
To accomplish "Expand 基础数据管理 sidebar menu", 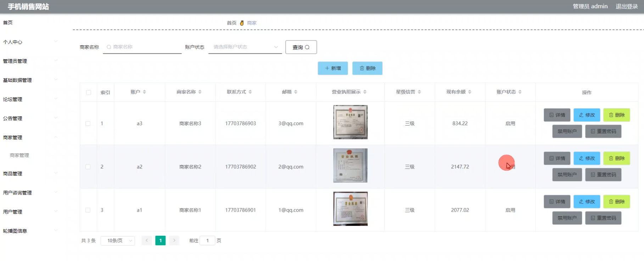I will coord(30,80).
